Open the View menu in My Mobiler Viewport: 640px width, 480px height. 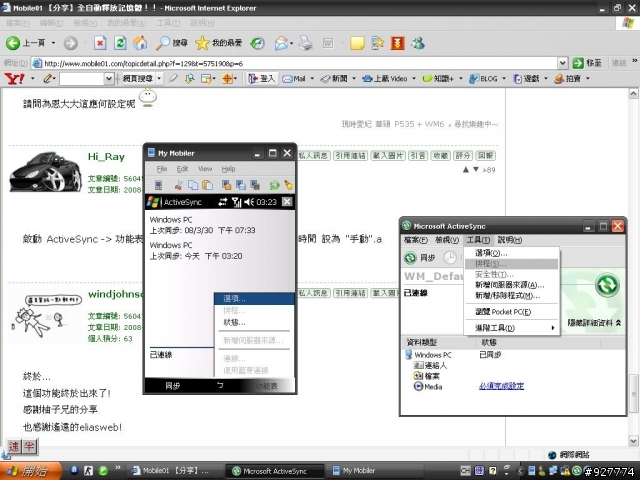point(205,169)
